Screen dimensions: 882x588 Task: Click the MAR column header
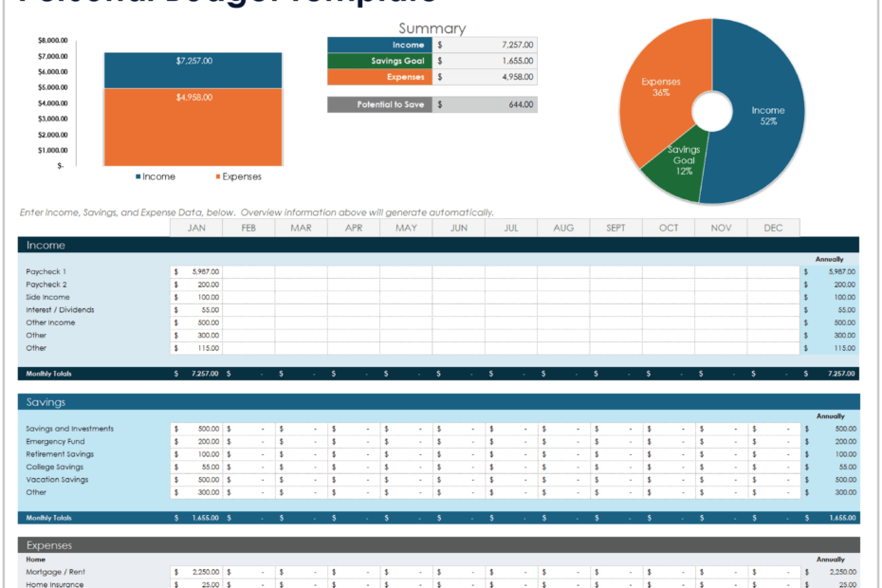301,228
